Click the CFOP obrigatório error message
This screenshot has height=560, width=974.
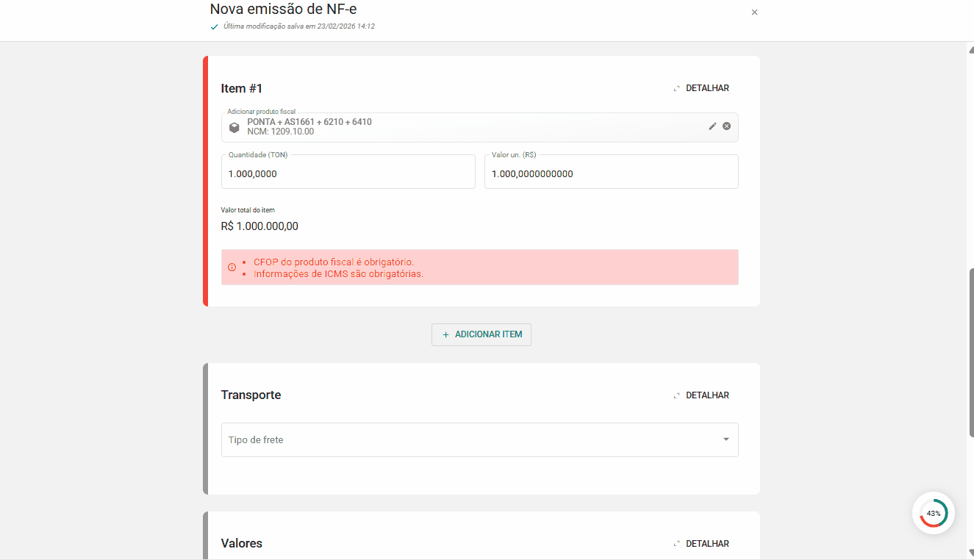[x=334, y=262]
